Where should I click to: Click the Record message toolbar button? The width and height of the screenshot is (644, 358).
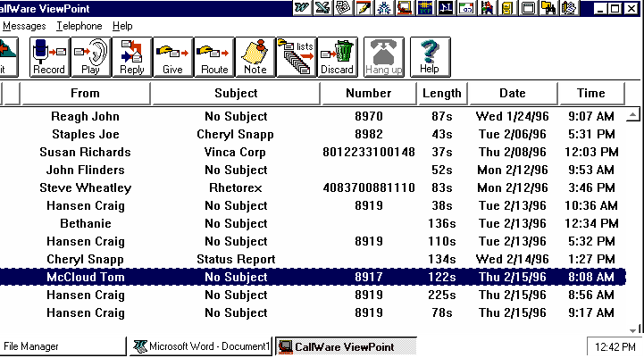(x=49, y=57)
